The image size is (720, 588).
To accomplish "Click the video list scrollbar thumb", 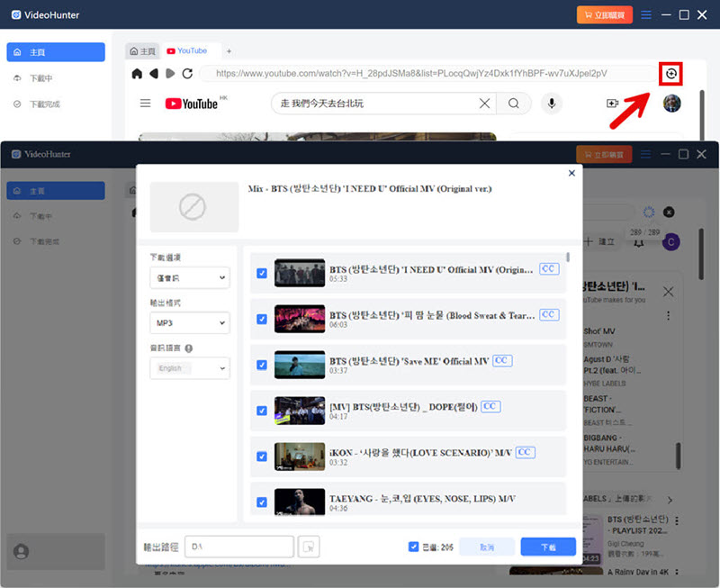I will tap(568, 258).
